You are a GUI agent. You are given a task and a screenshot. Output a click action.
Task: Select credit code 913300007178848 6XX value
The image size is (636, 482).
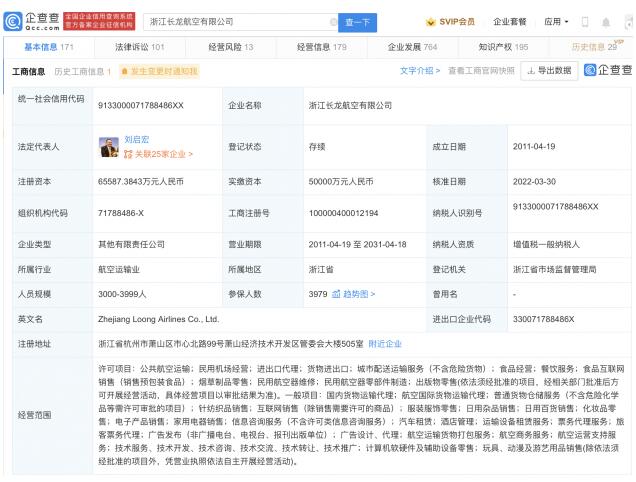tap(141, 105)
